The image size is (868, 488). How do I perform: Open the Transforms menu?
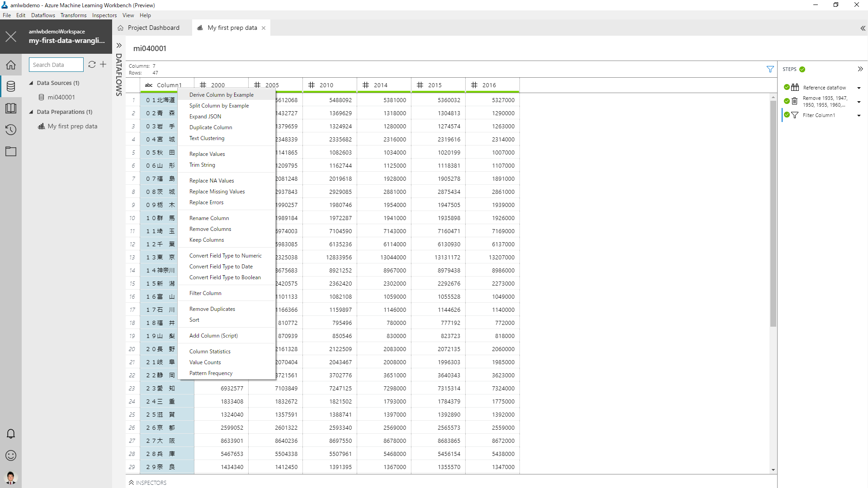[73, 15]
